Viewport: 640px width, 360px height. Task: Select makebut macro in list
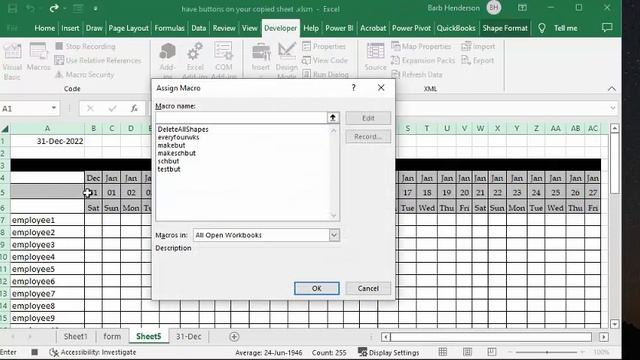pos(171,145)
